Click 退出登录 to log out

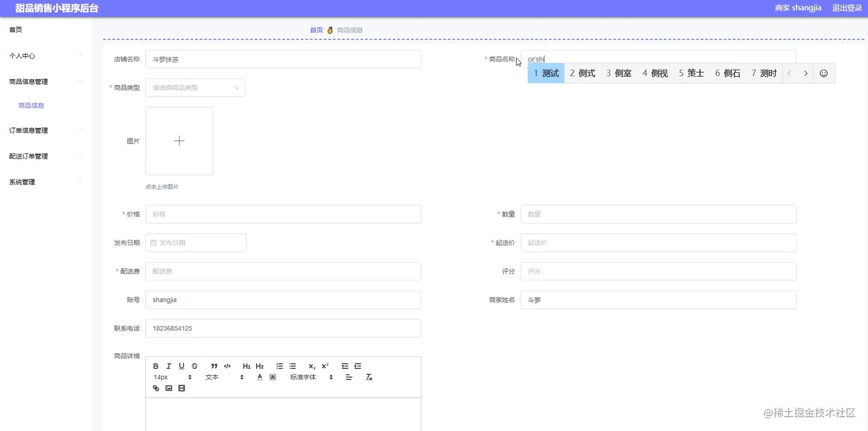click(847, 8)
